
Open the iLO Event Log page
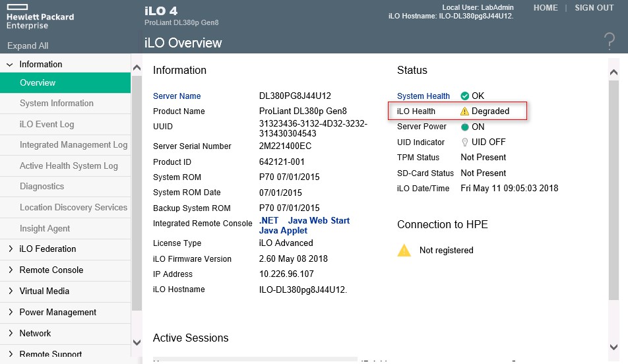click(x=47, y=124)
